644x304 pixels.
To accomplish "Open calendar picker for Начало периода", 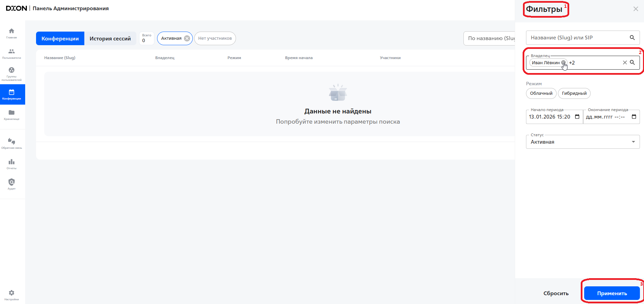I will click(x=577, y=117).
